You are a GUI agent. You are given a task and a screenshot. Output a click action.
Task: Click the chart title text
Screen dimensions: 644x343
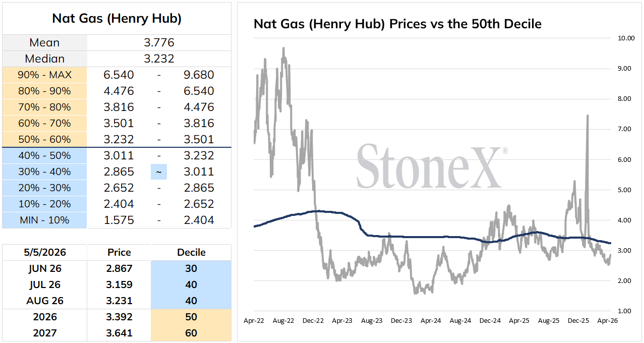397,24
